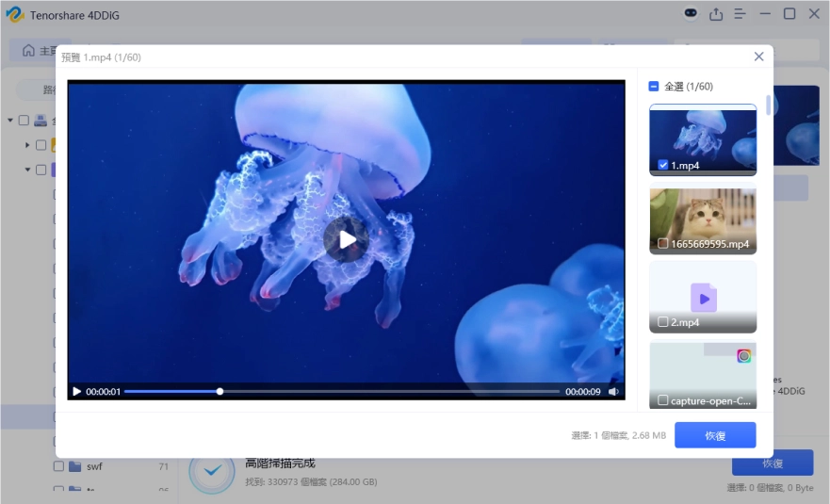Uncheck the 1.mp4 checkbox
This screenshot has width=830, height=504.
pyautogui.click(x=663, y=165)
